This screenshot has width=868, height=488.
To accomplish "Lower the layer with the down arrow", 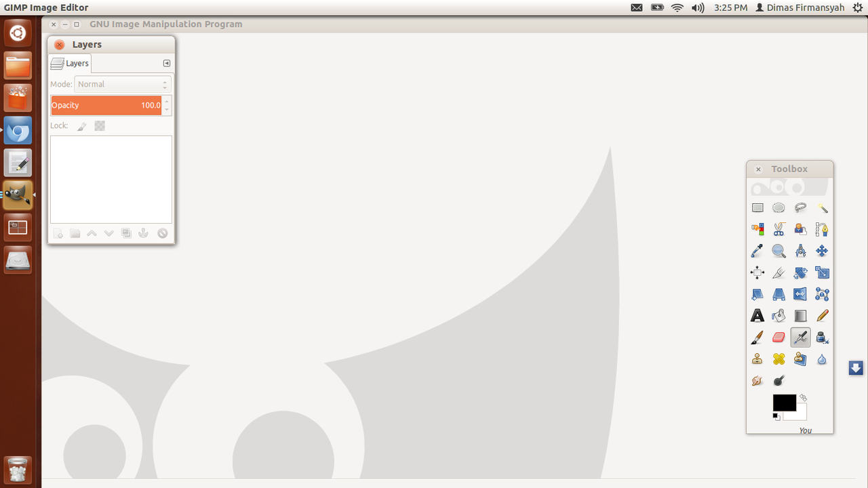I will click(108, 233).
